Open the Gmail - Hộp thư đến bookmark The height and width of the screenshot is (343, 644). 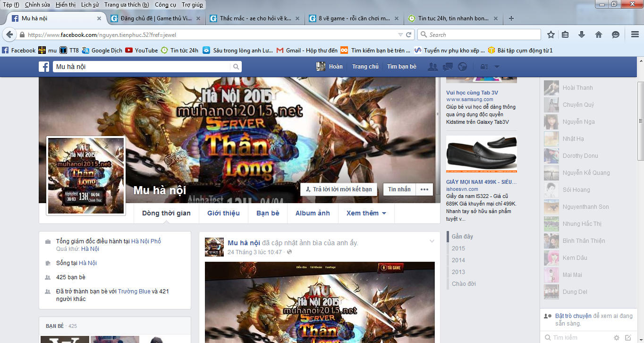coord(307,50)
